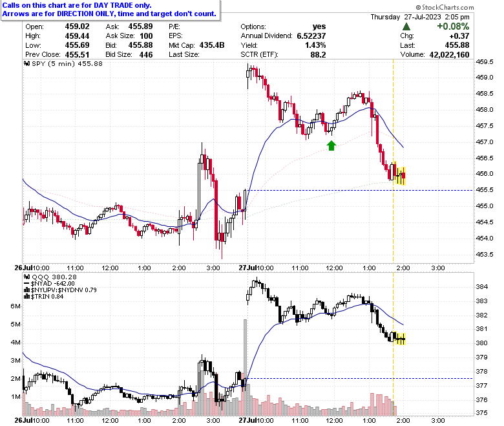Click the bar icon beside $TRIN 0.84

(27, 297)
